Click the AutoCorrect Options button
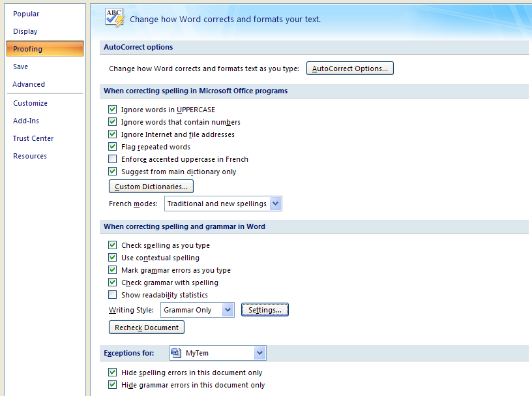This screenshot has width=532, height=396. [350, 69]
